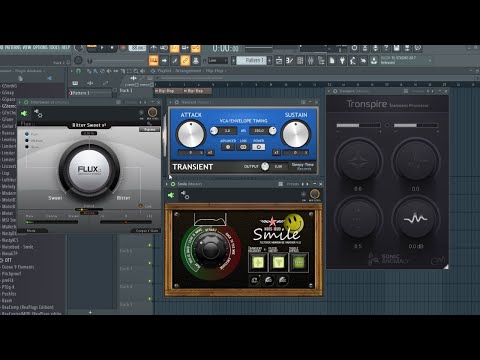
Task: Click the stamp tool icon
Action: [196, 60]
